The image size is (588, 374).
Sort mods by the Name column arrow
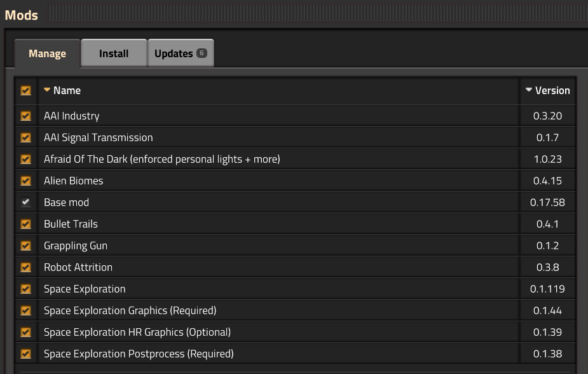(47, 90)
